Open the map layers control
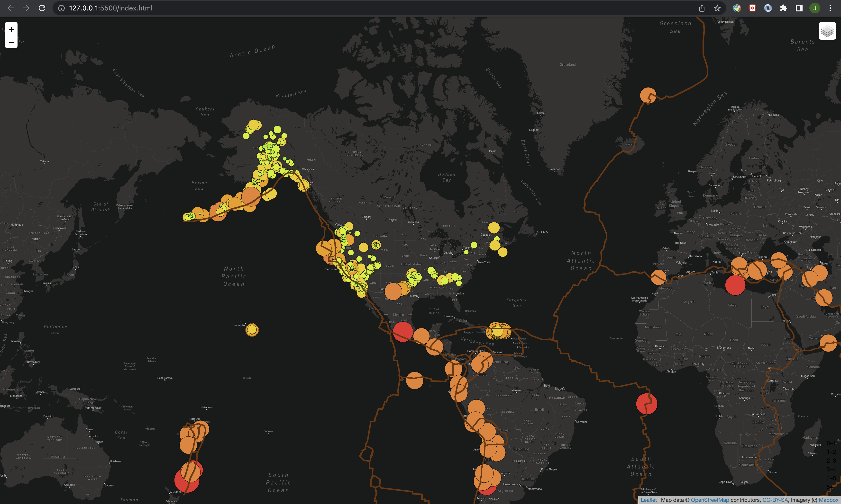Image resolution: width=841 pixels, height=504 pixels. coord(827,31)
